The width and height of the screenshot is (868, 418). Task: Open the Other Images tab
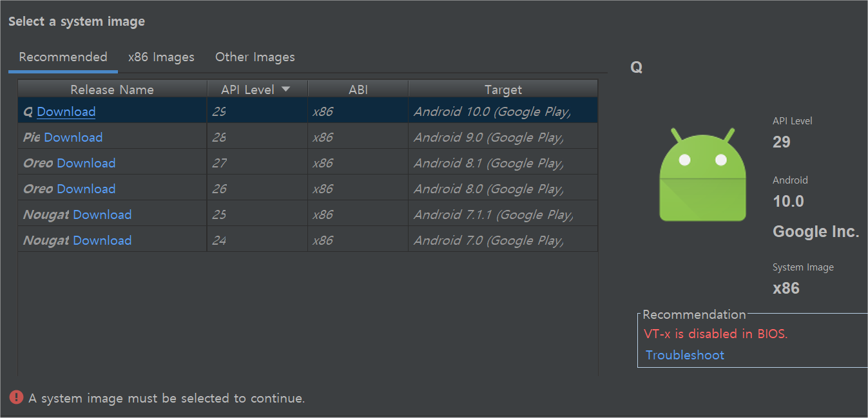click(x=255, y=57)
